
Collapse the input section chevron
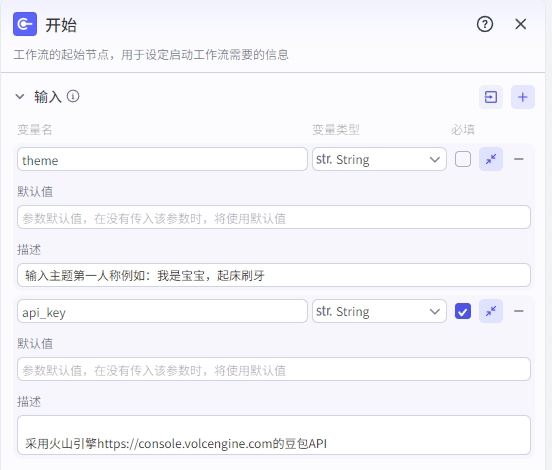pos(20,96)
